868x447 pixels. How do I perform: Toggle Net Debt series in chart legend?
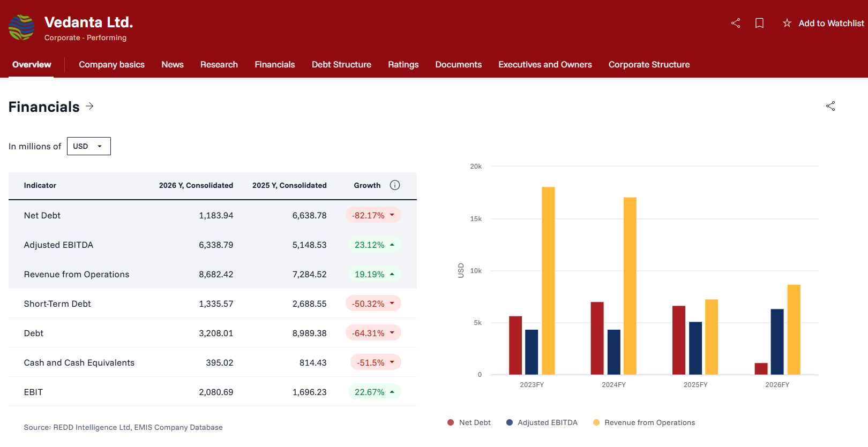tap(469, 422)
